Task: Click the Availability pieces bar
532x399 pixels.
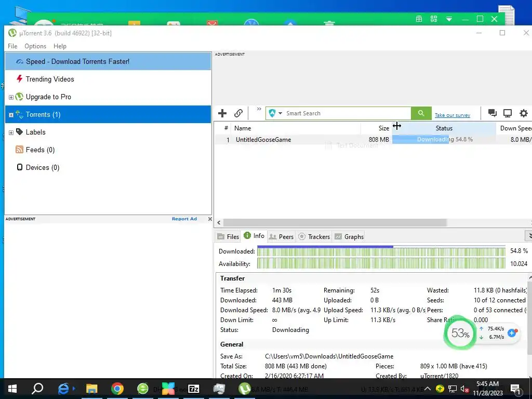Action: point(381,263)
